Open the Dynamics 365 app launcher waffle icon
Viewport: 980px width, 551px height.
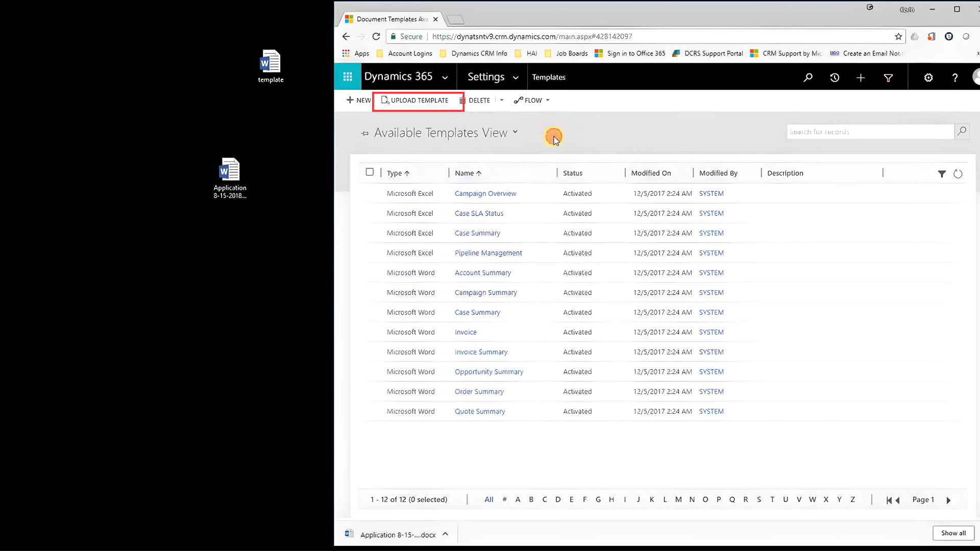(348, 77)
